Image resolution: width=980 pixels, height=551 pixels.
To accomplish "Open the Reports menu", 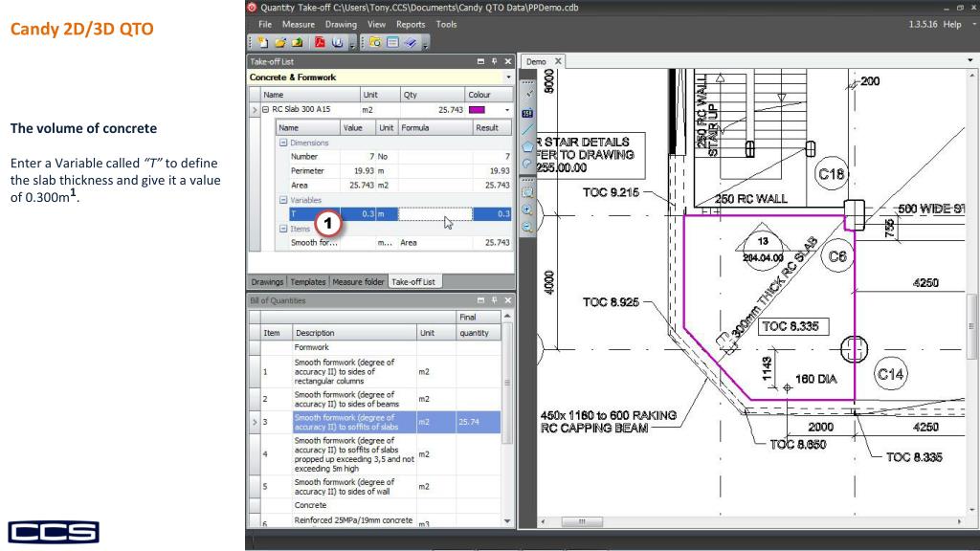I will click(411, 24).
